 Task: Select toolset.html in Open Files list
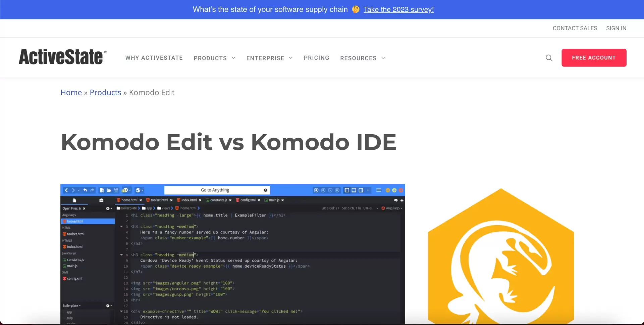click(73, 234)
